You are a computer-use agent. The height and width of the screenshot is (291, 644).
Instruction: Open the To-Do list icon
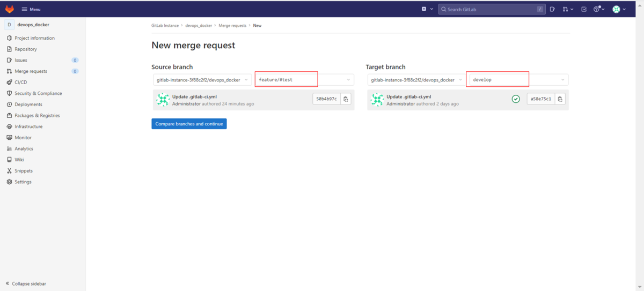(584, 9)
